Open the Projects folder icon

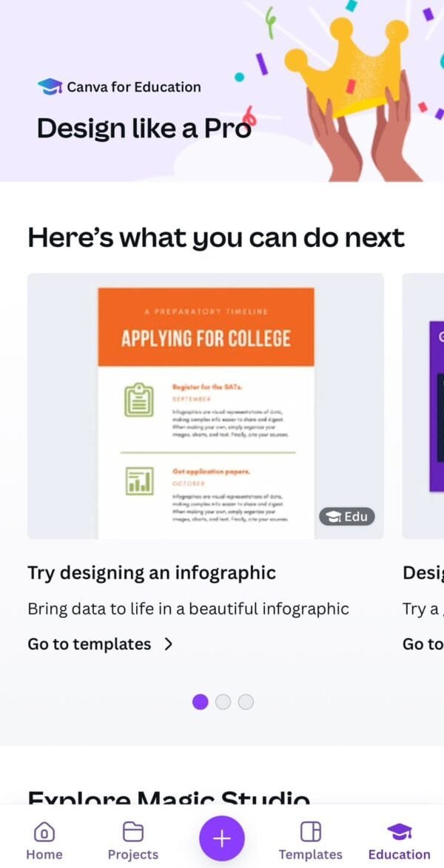(132, 832)
